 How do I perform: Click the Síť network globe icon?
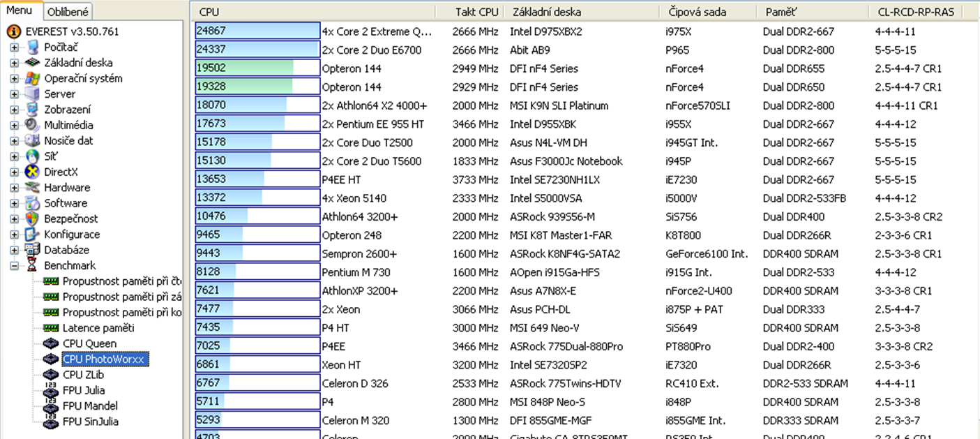(32, 156)
